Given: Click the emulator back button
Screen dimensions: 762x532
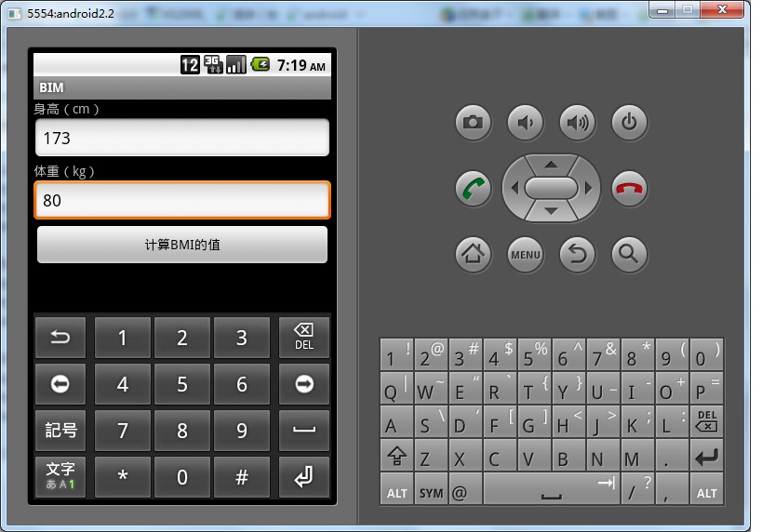Looking at the screenshot, I should tap(577, 254).
